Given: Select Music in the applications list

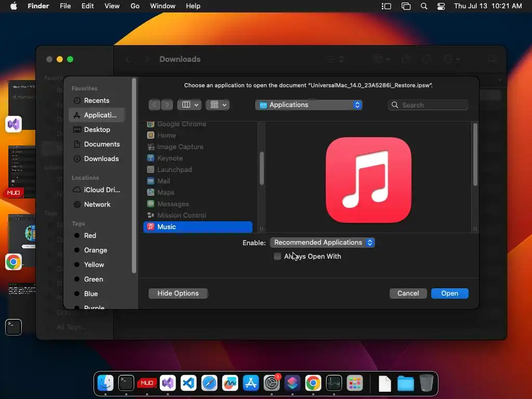Looking at the screenshot, I should [198, 227].
